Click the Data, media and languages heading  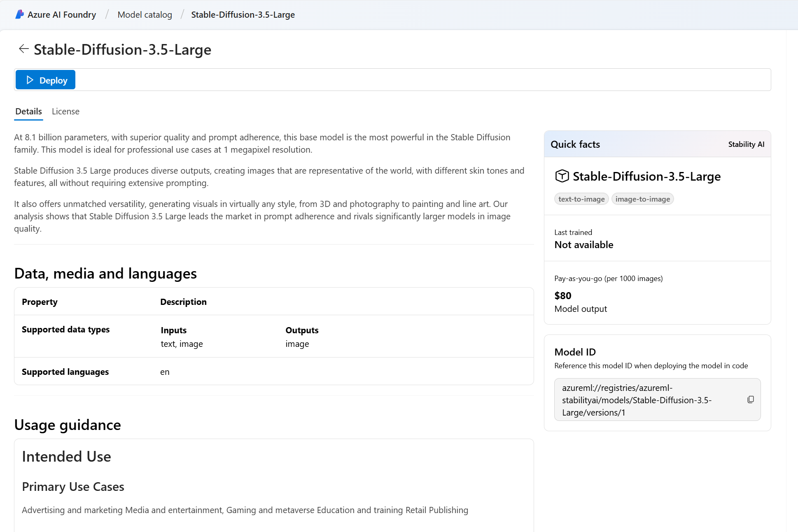(x=105, y=274)
